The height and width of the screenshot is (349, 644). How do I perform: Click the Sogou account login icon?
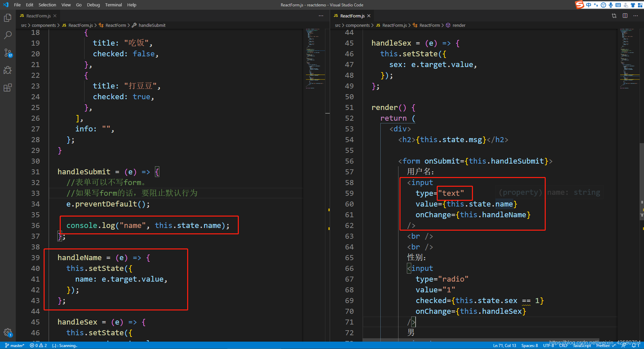point(626,5)
